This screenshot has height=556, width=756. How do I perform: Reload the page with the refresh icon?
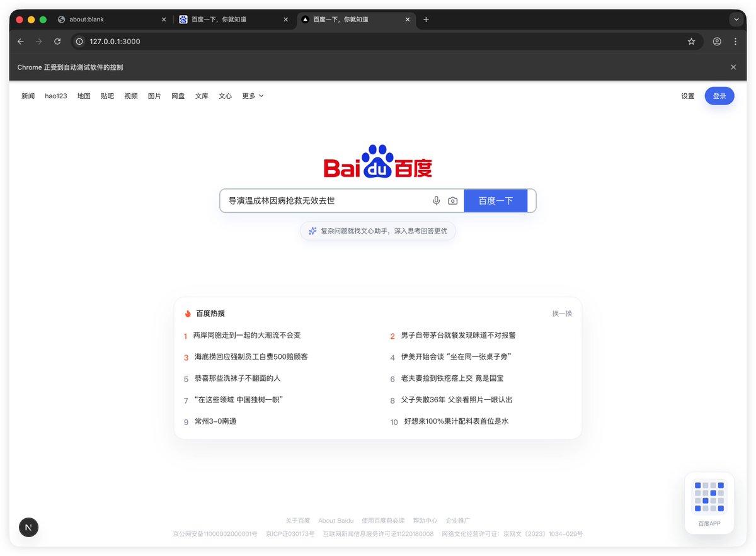coord(57,42)
